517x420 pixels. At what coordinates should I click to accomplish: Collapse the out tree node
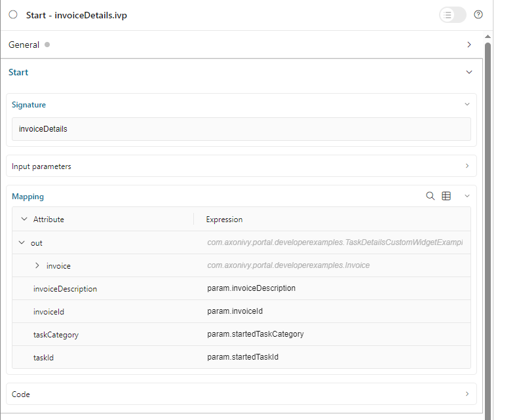coord(22,243)
